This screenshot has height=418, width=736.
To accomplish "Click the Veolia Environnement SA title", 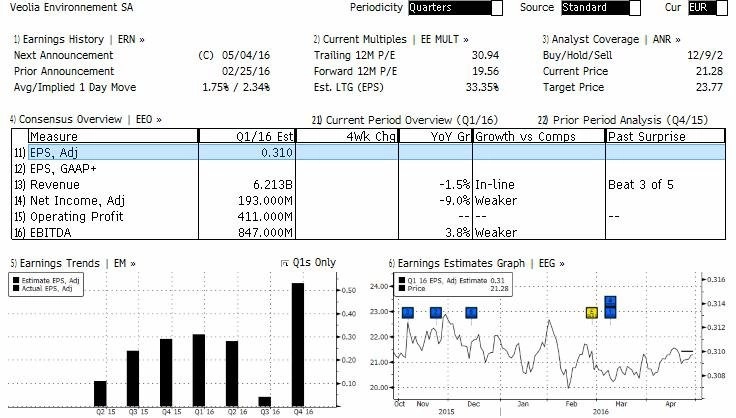I will tap(71, 8).
